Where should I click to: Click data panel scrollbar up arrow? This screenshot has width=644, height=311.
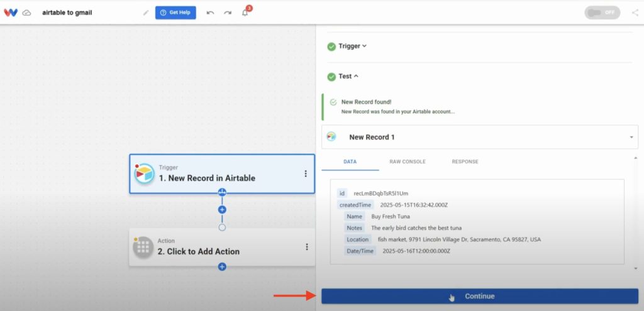[636, 158]
